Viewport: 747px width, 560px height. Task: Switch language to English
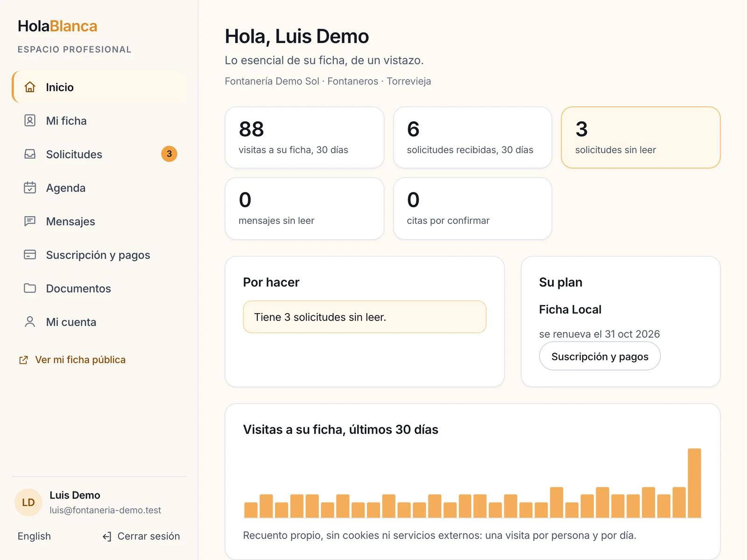[x=34, y=536]
